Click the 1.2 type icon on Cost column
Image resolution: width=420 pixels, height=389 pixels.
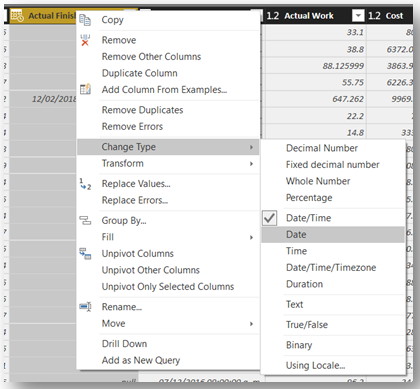374,16
